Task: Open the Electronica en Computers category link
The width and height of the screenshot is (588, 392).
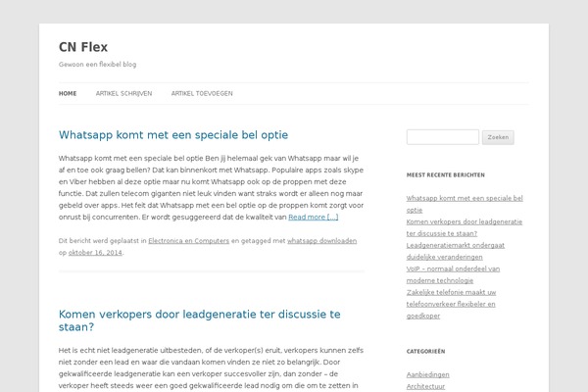Action: coord(188,241)
